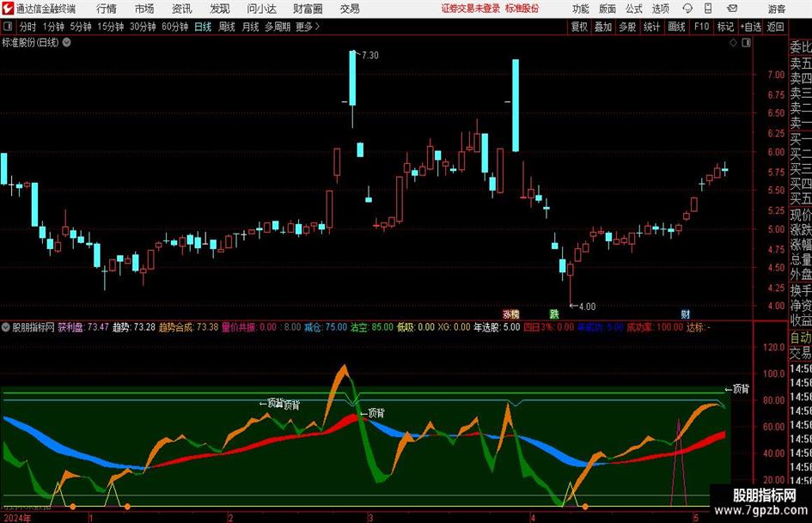Click the 通达信 red logo icon
The image size is (812, 523).
8,9
